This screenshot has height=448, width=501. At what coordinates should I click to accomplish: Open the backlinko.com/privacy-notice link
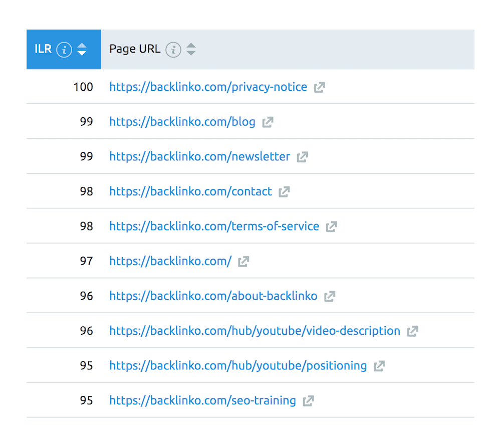pos(208,87)
